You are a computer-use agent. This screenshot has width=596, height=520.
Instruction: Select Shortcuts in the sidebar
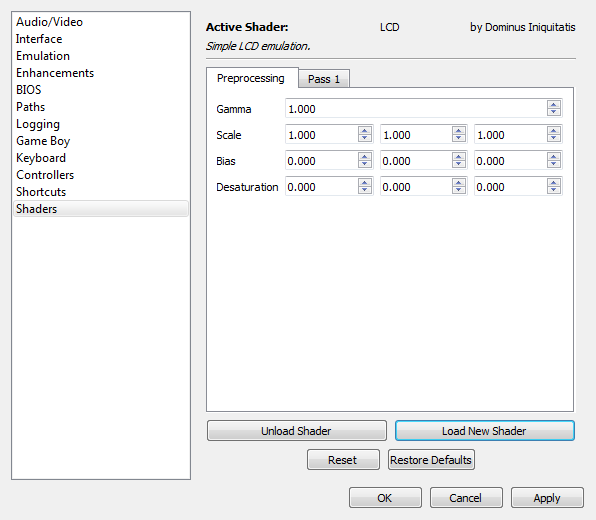coord(101,192)
